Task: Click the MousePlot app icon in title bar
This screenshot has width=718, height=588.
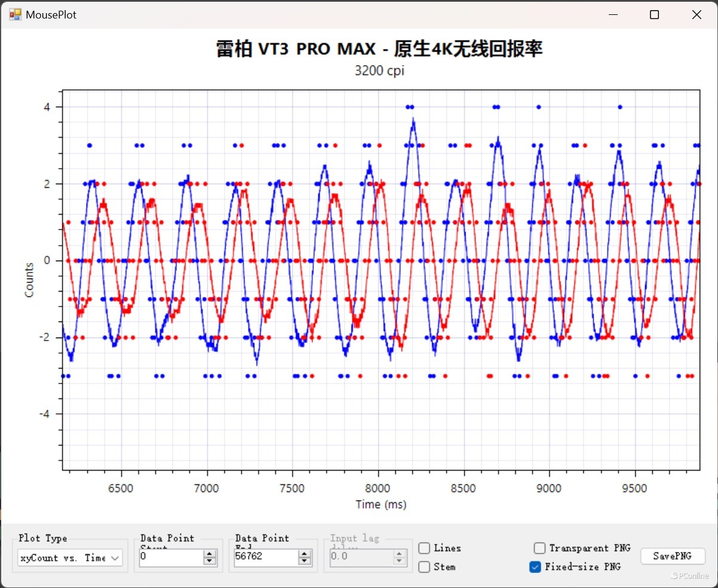Action: tap(15, 14)
